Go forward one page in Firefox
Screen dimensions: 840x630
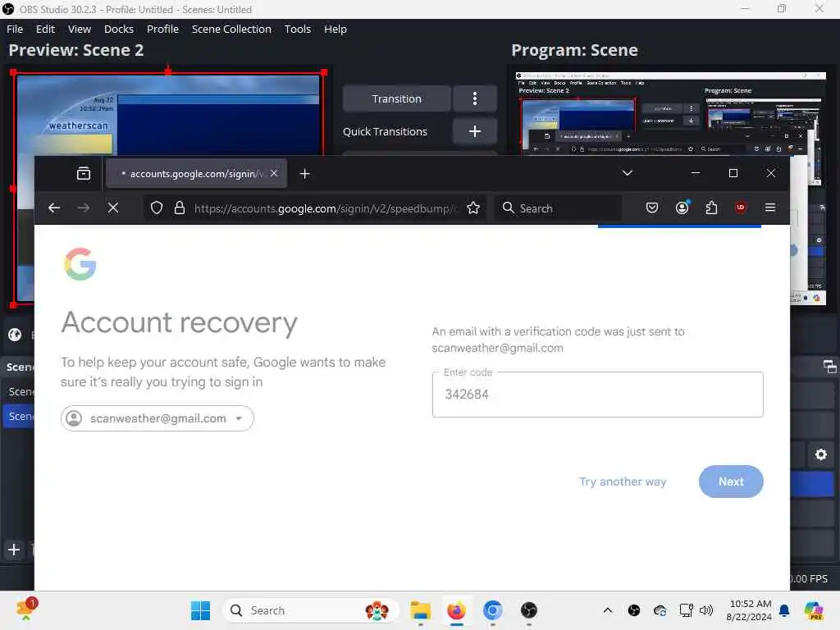pyautogui.click(x=84, y=208)
